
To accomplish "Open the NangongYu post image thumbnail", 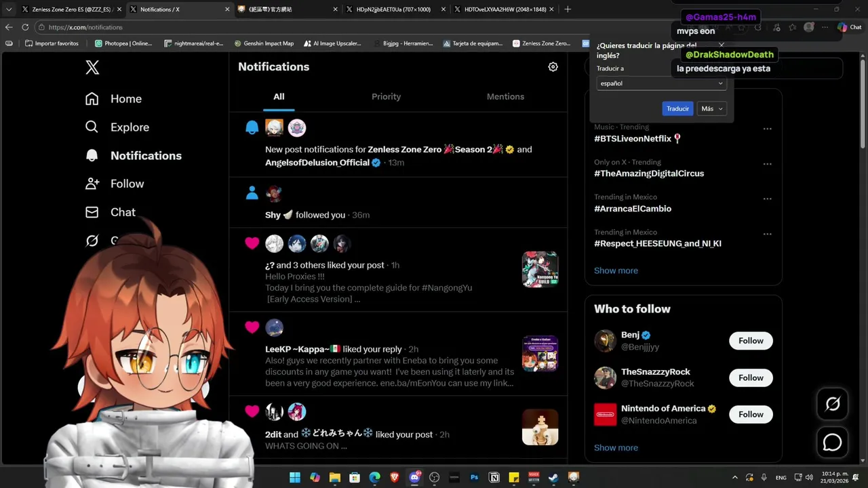I will click(x=540, y=269).
